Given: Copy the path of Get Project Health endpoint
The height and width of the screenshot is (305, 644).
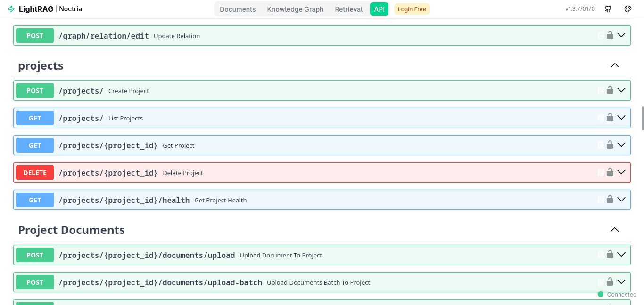Looking at the screenshot, I should click(x=601, y=200).
